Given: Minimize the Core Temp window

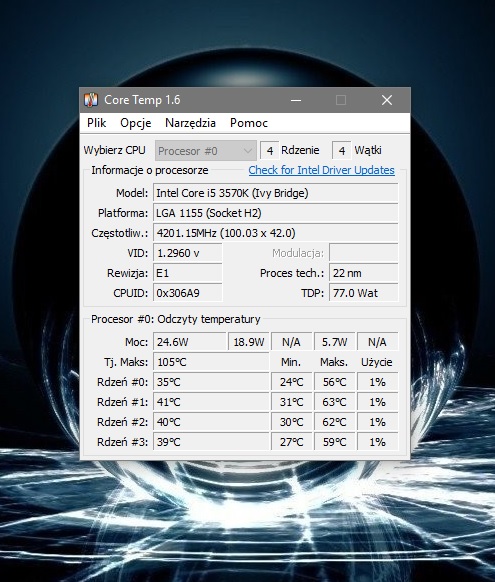Looking at the screenshot, I should coord(296,100).
